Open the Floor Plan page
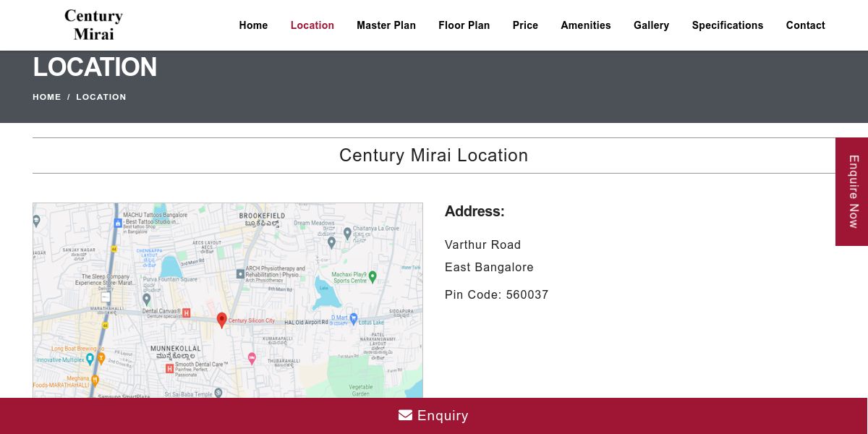 click(464, 25)
